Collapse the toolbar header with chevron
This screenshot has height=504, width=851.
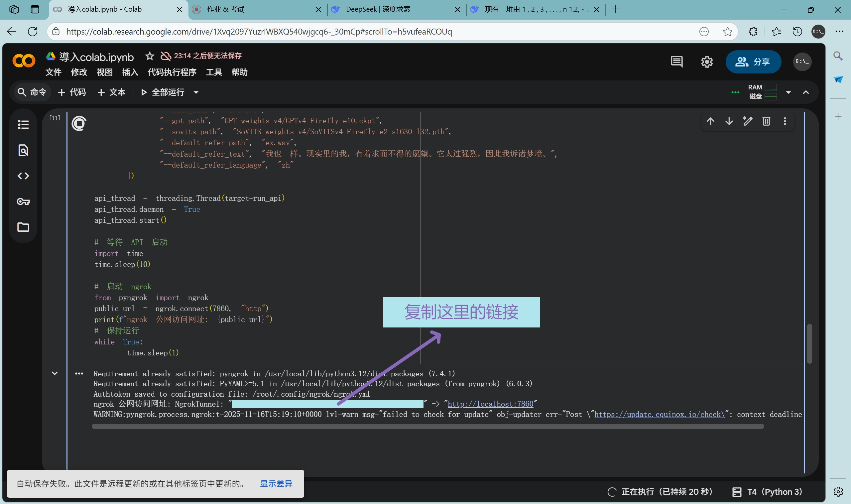(805, 92)
